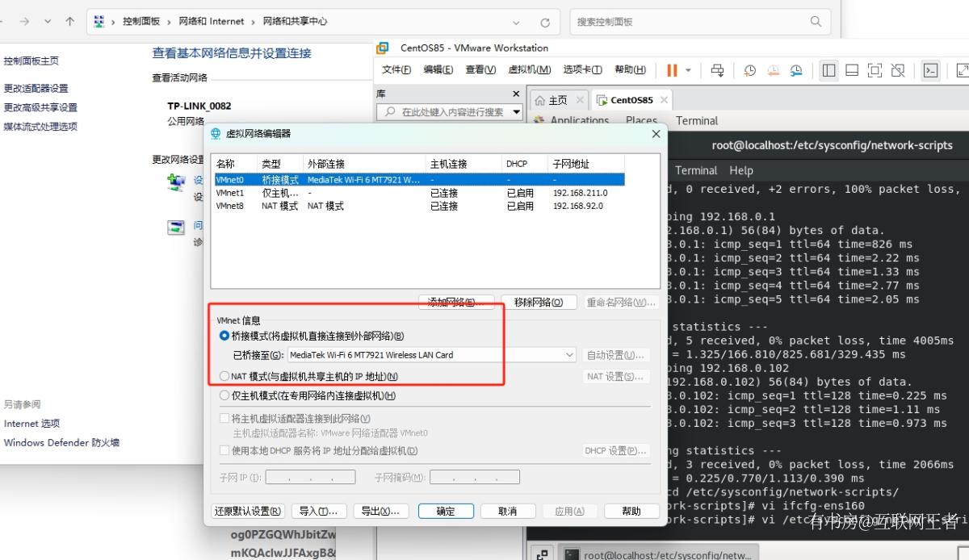
Task: Close the 虚拟网络编辑器 dialog
Action: 656,134
